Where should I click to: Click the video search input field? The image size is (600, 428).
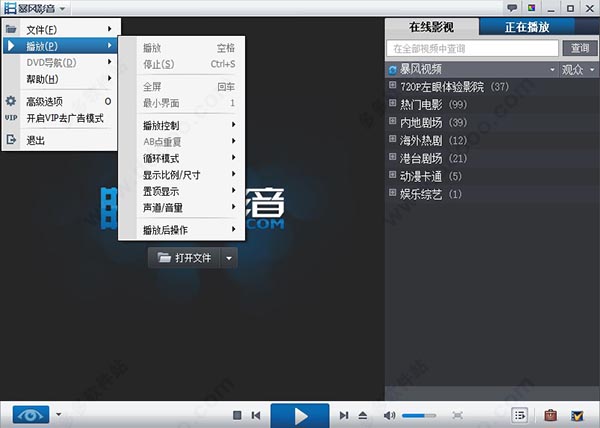point(472,49)
